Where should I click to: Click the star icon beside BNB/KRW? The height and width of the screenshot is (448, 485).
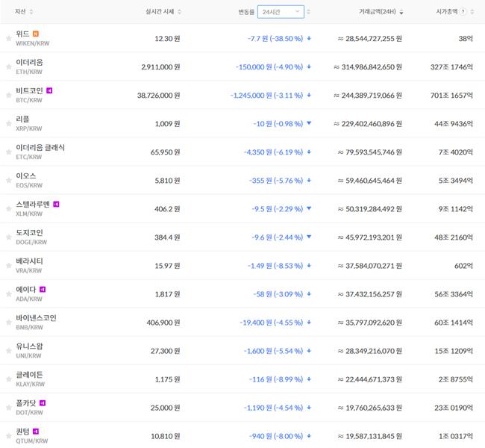click(9, 323)
